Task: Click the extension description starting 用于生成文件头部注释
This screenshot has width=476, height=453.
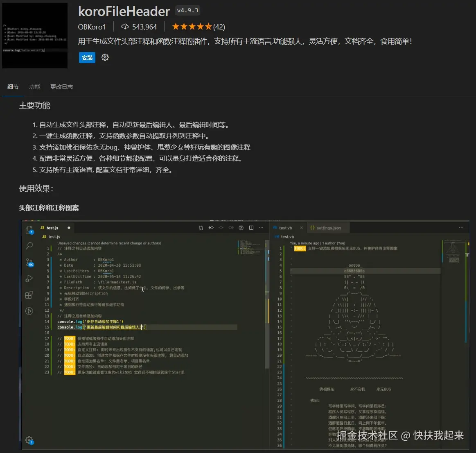Action: point(245,41)
